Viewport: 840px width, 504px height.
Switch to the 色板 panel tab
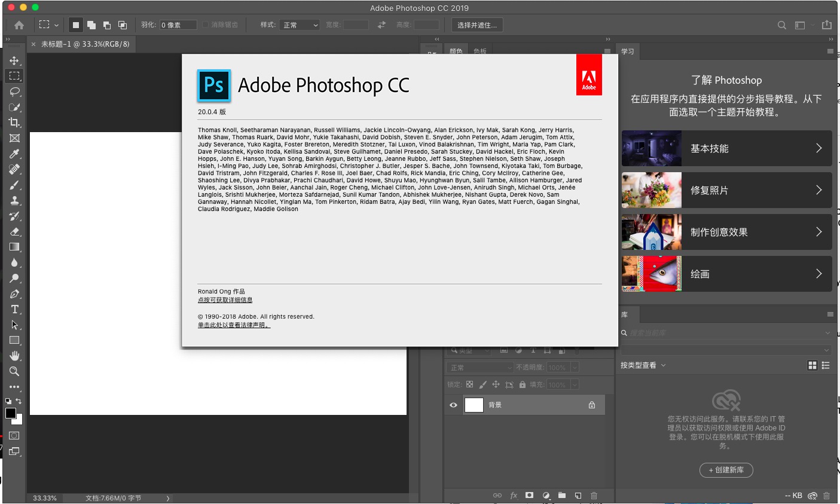pyautogui.click(x=480, y=51)
